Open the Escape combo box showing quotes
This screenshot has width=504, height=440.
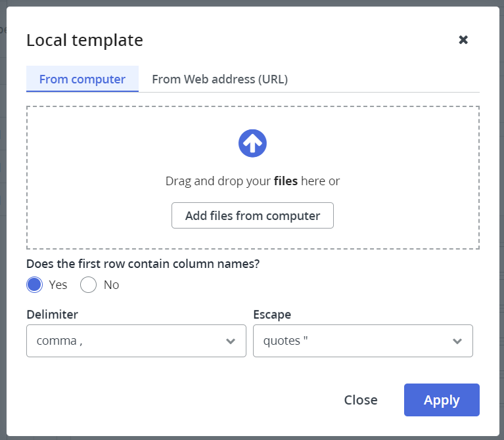point(355,341)
